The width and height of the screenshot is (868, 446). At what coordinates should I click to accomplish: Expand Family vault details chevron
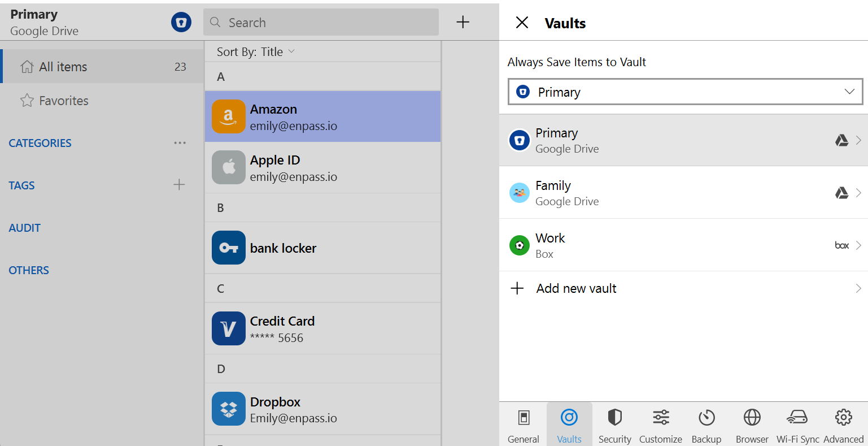pos(858,193)
